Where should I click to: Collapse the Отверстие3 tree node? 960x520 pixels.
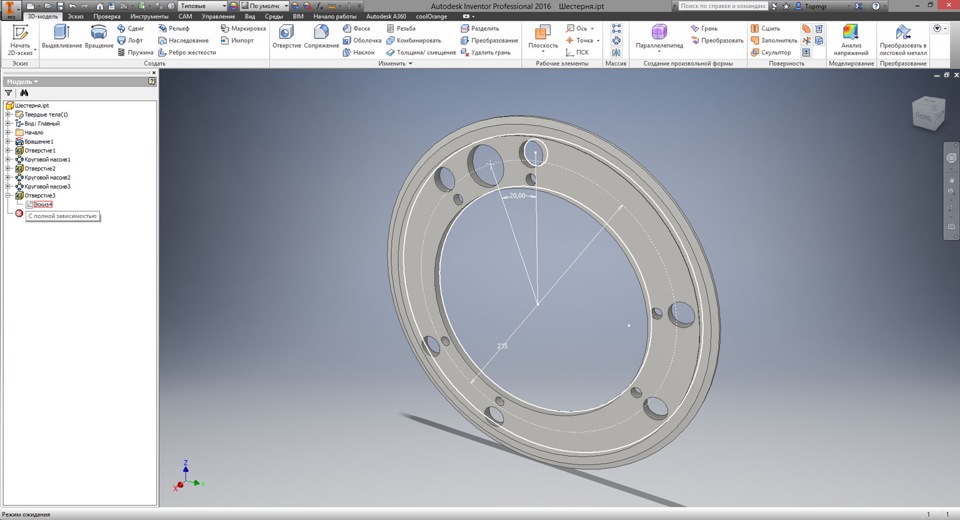(8, 195)
